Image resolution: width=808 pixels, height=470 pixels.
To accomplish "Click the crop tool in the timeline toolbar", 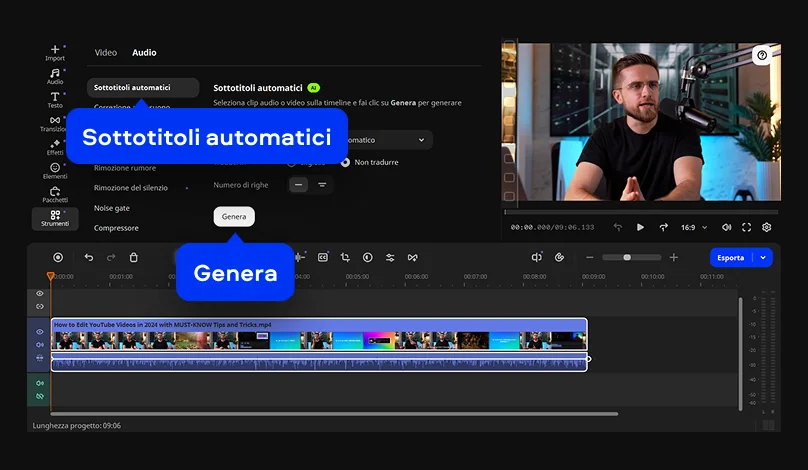I will coord(345,257).
